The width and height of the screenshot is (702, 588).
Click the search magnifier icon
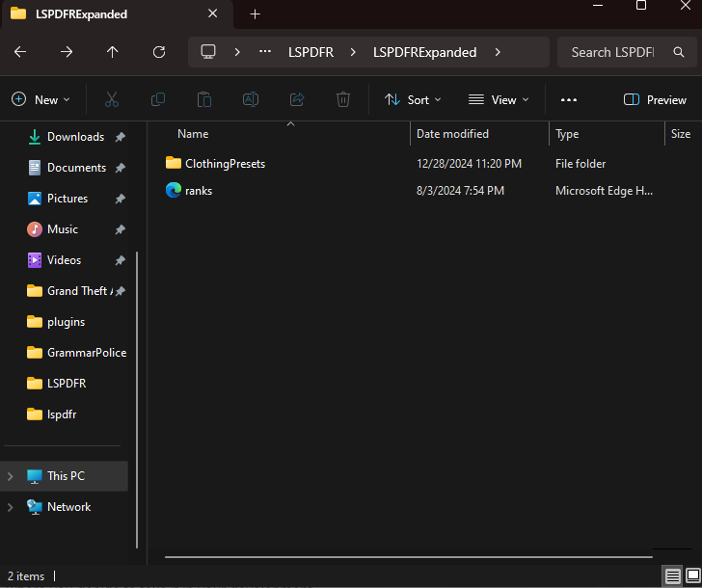pos(679,52)
